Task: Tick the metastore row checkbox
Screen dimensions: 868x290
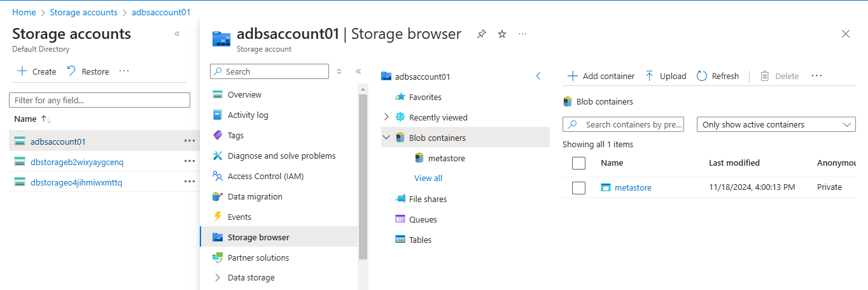Action: pos(578,187)
